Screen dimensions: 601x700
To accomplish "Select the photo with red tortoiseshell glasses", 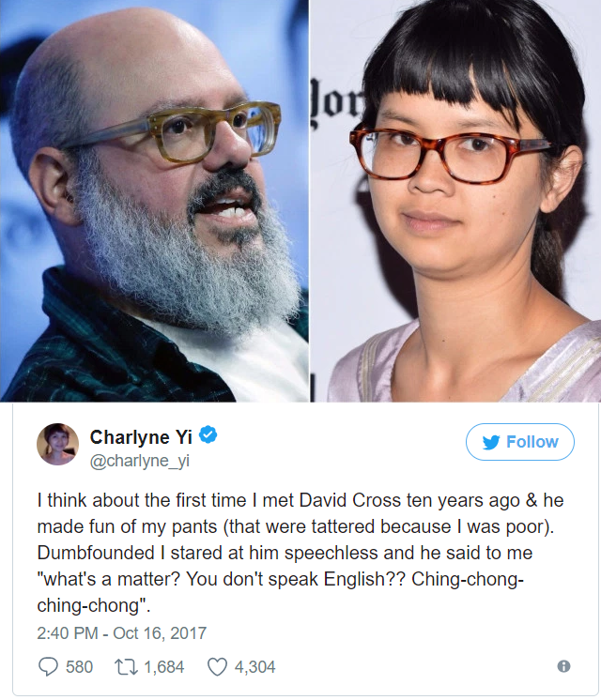I will tap(455, 201).
